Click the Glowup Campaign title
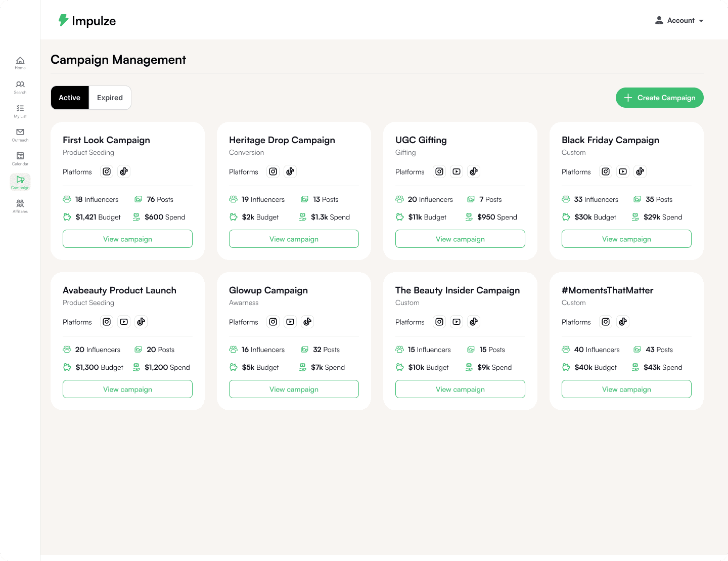 click(x=268, y=290)
